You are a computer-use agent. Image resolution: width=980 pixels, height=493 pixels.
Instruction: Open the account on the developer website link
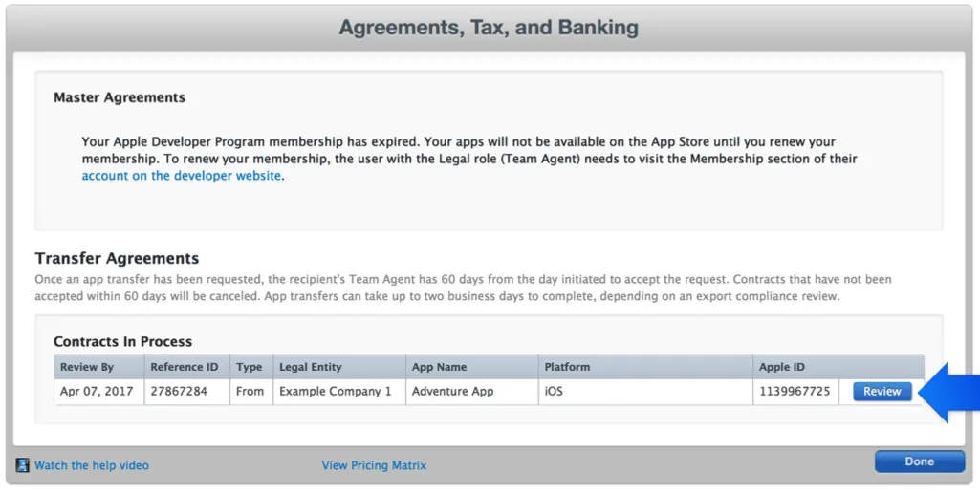tap(182, 176)
